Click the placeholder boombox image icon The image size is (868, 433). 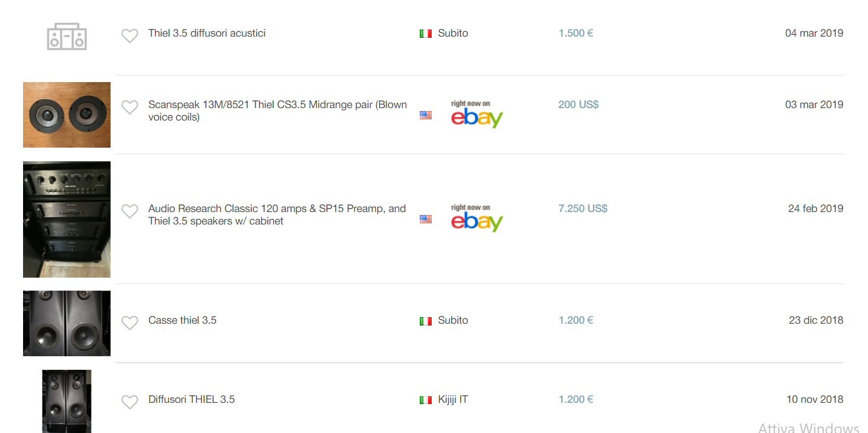coord(67,37)
